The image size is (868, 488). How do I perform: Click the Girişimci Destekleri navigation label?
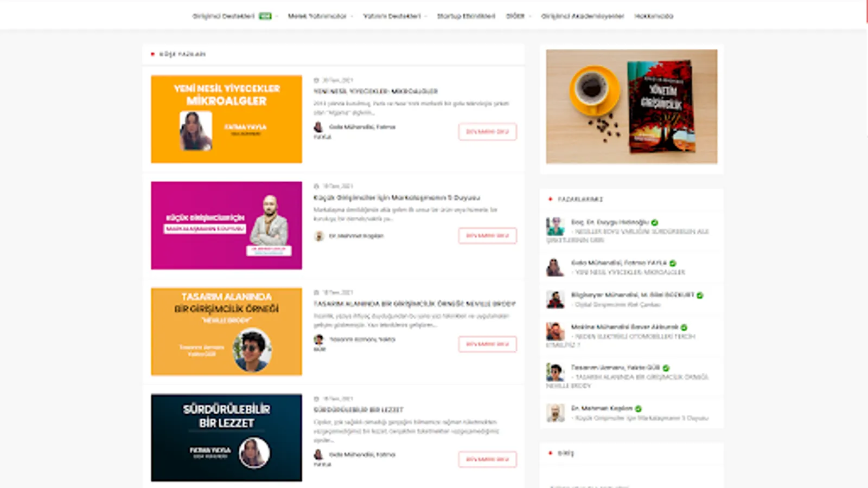[224, 16]
